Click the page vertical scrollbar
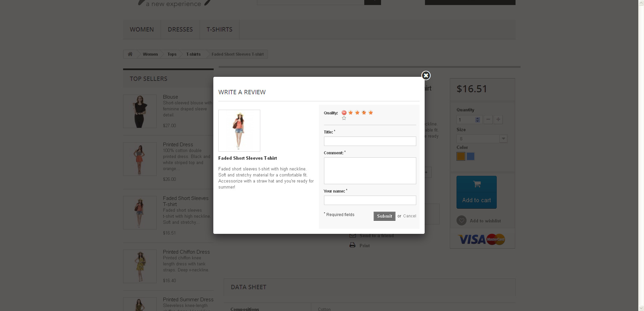The image size is (644, 311). 641,155
